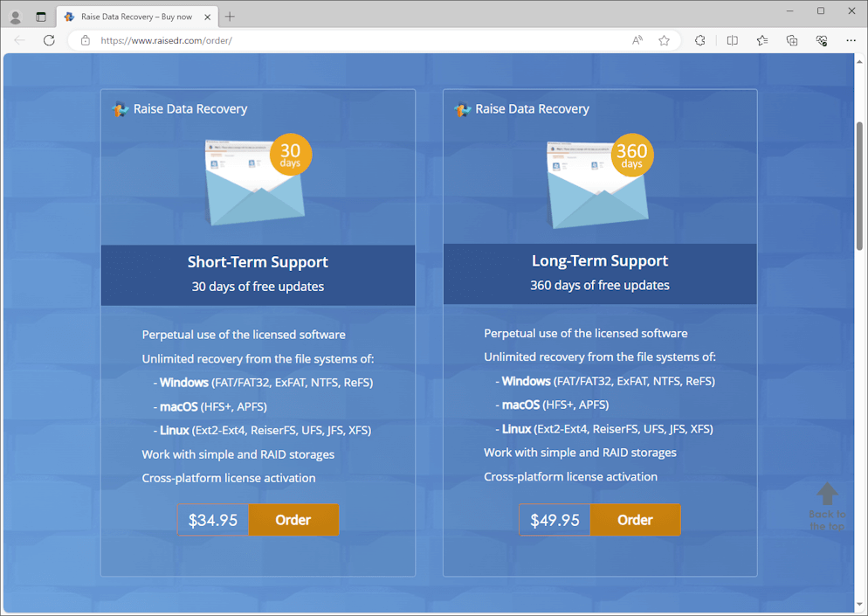The height and width of the screenshot is (616, 868).
Task: Open the Favorites list icon
Action: (x=762, y=40)
